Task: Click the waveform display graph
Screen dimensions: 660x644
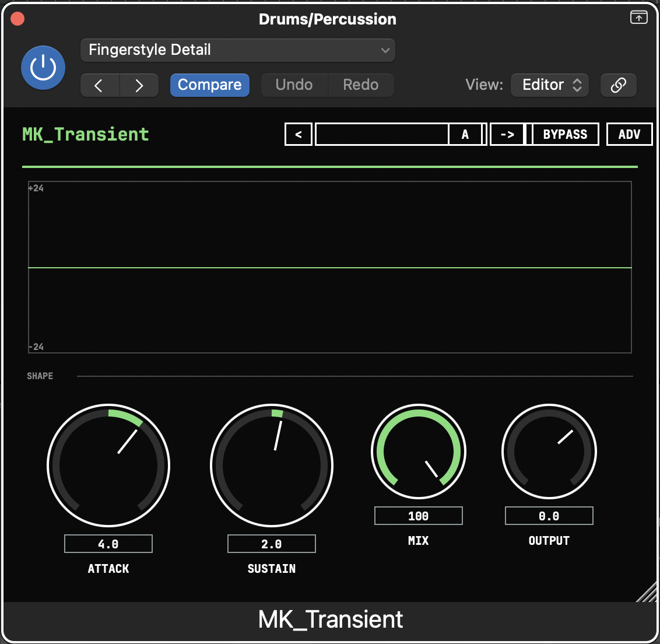Action: 329,267
